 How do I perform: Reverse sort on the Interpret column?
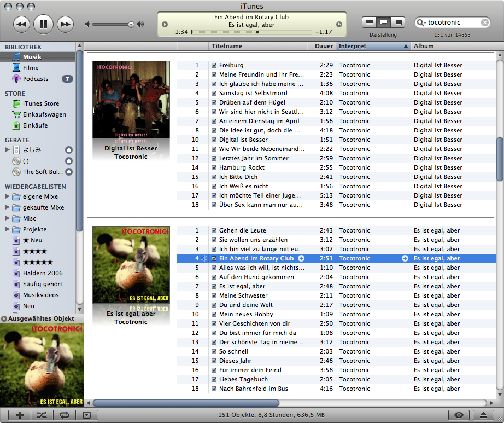point(373,46)
